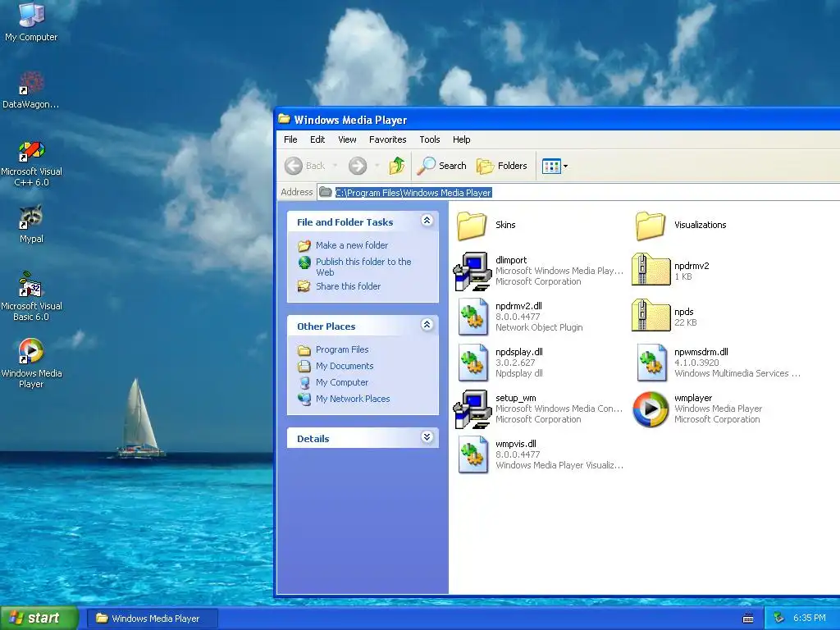
Task: Go to My Documents in Other Places
Action: [345, 366]
